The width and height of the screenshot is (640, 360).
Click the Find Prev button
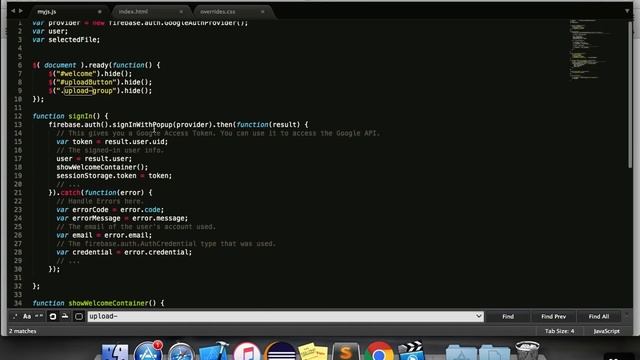click(x=553, y=316)
